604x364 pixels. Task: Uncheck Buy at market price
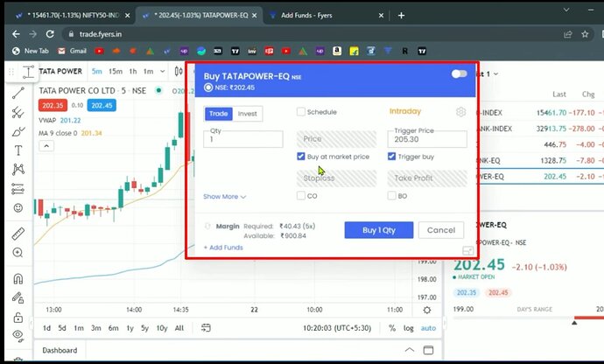click(x=301, y=157)
